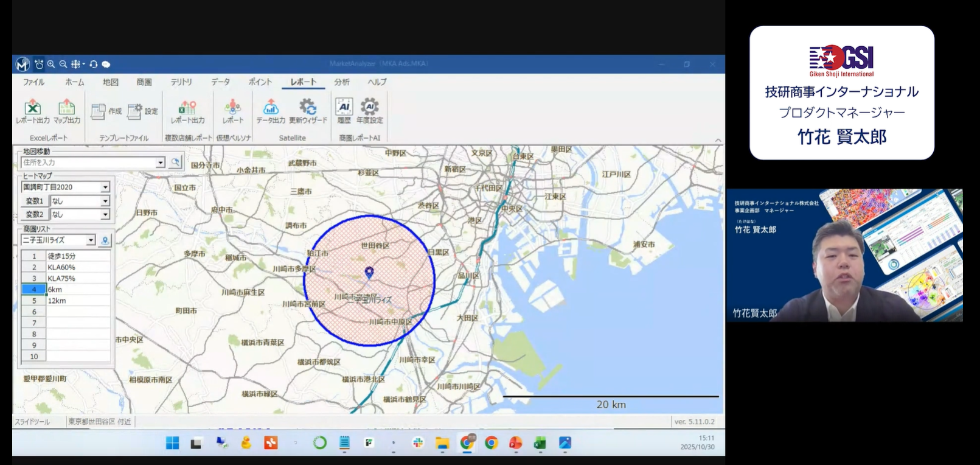Click レポート出力 in the 複数店舗レポート group
980x465 pixels.
pos(187,111)
